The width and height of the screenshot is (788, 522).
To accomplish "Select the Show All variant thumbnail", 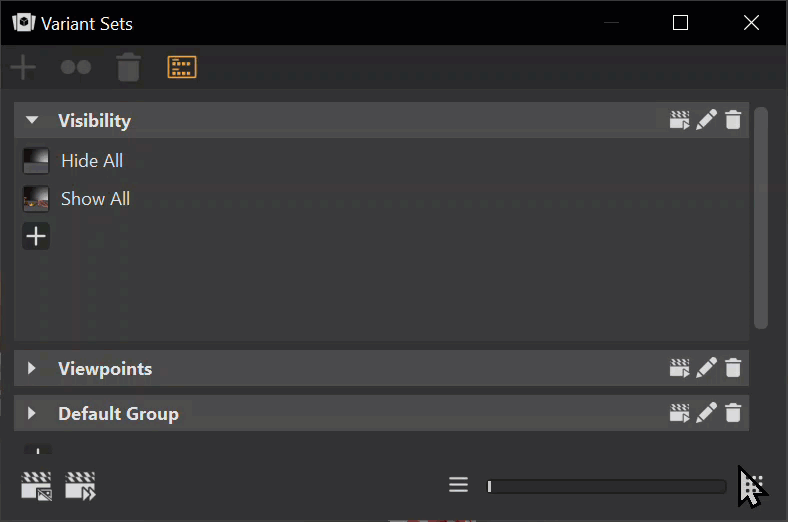I will (x=36, y=198).
